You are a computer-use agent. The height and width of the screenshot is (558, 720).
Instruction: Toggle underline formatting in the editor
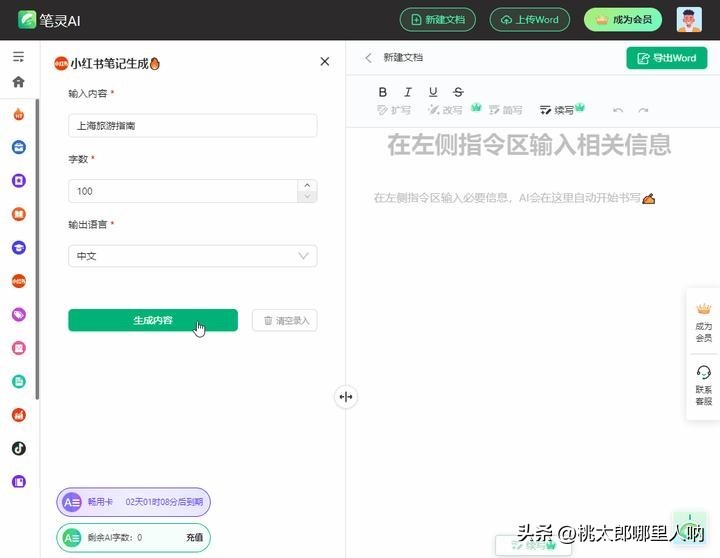point(432,92)
